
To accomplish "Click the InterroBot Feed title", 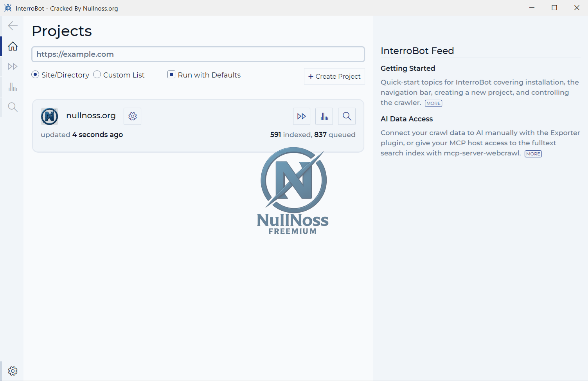I will 417,51.
